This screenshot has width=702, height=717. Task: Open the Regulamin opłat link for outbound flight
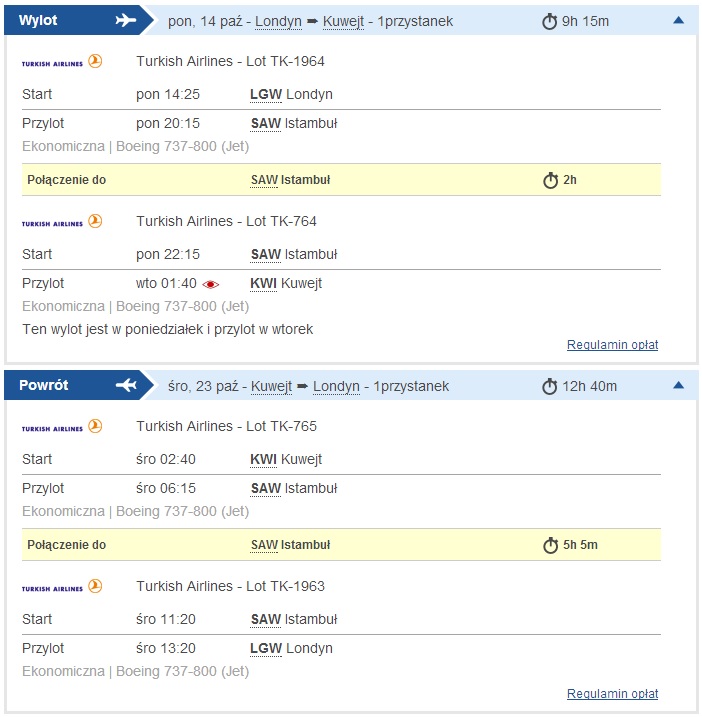pos(612,345)
